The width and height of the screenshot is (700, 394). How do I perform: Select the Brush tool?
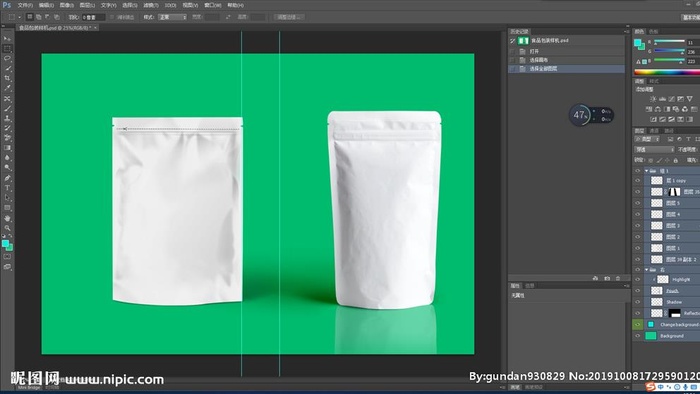(x=7, y=108)
